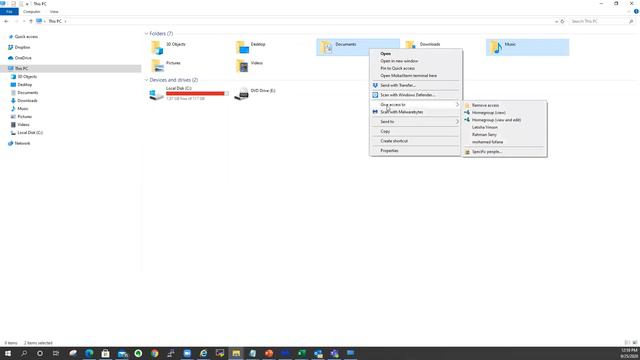Open Microsoft Teams from the taskbar
This screenshot has height=360, width=640.
[x=334, y=353]
